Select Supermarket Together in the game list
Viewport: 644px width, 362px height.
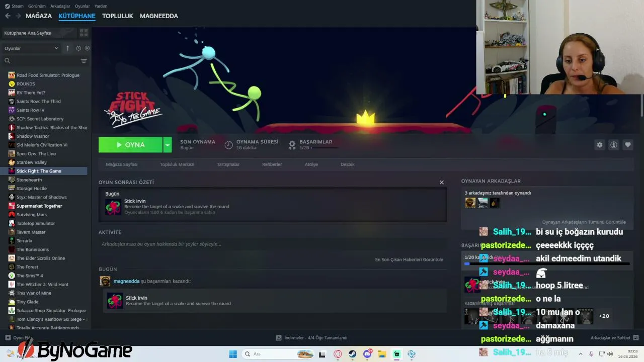coord(39,206)
